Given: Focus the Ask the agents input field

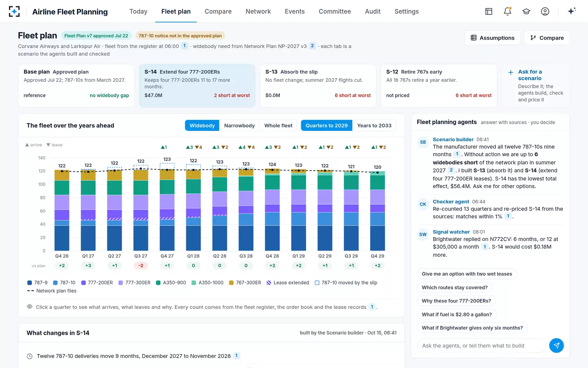Looking at the screenshot, I should [x=481, y=346].
